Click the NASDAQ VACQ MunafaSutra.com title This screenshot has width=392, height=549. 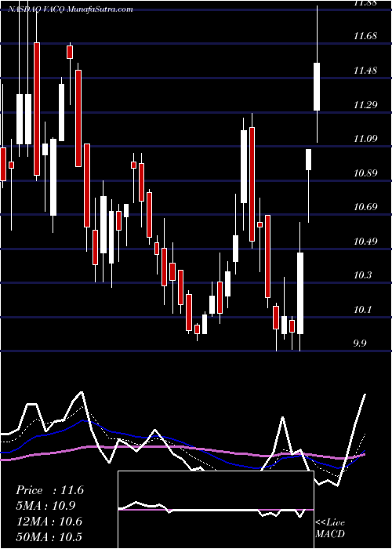click(x=71, y=9)
